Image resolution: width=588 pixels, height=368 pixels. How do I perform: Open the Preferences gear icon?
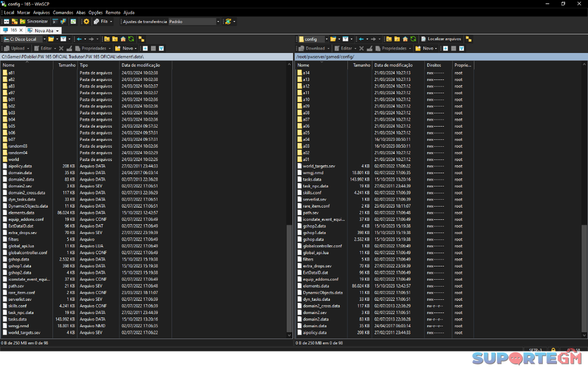click(x=86, y=21)
